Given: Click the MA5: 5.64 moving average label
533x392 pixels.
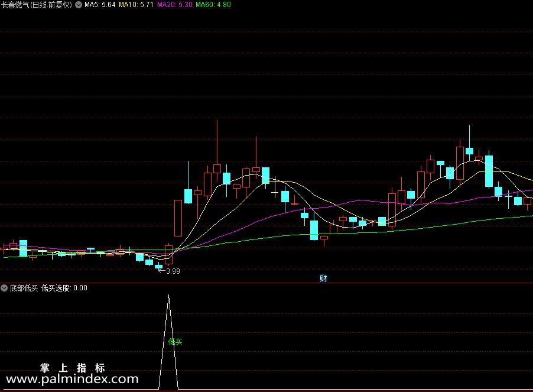Looking at the screenshot, I should tap(100, 5).
